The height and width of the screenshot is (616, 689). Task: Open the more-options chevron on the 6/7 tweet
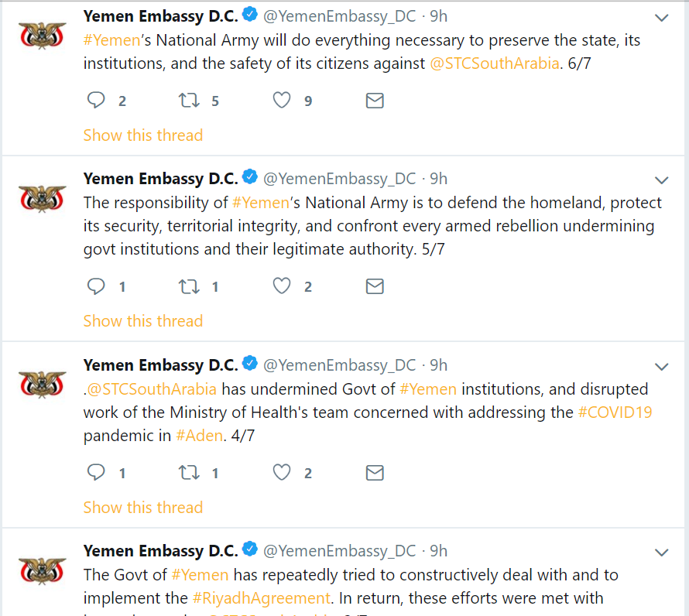tap(661, 18)
